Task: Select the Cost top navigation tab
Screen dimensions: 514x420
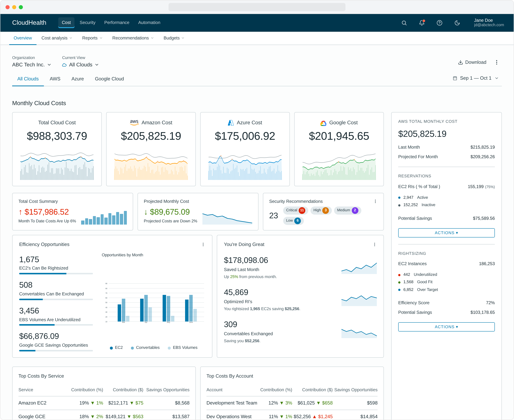Action: (66, 22)
